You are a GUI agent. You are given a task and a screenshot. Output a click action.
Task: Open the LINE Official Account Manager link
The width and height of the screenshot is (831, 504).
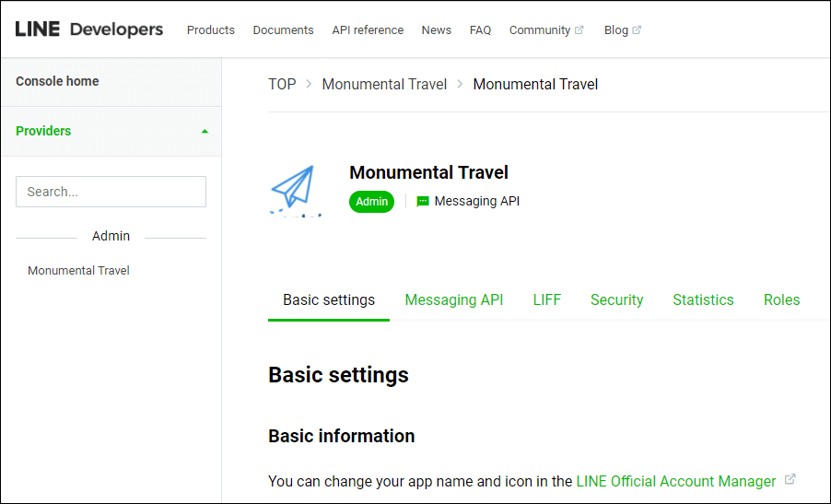click(x=675, y=481)
